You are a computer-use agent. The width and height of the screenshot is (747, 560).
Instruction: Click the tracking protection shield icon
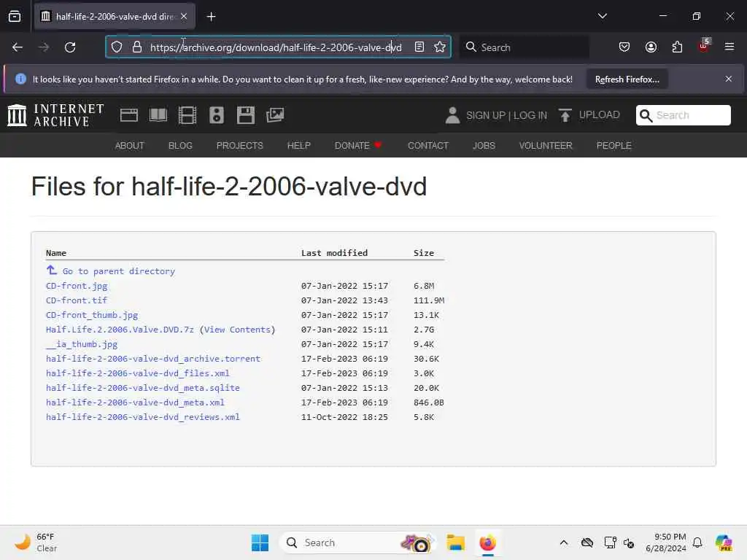click(117, 47)
